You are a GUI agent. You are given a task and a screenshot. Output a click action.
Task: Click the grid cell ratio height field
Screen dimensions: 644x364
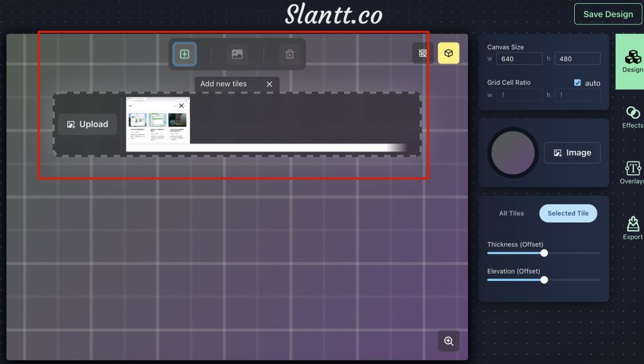coord(577,95)
